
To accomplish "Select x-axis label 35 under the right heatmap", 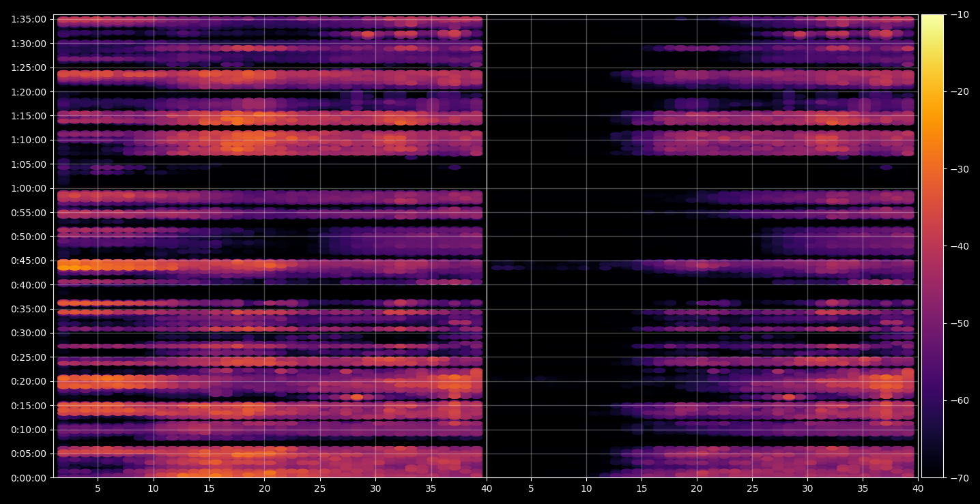I will (x=863, y=489).
